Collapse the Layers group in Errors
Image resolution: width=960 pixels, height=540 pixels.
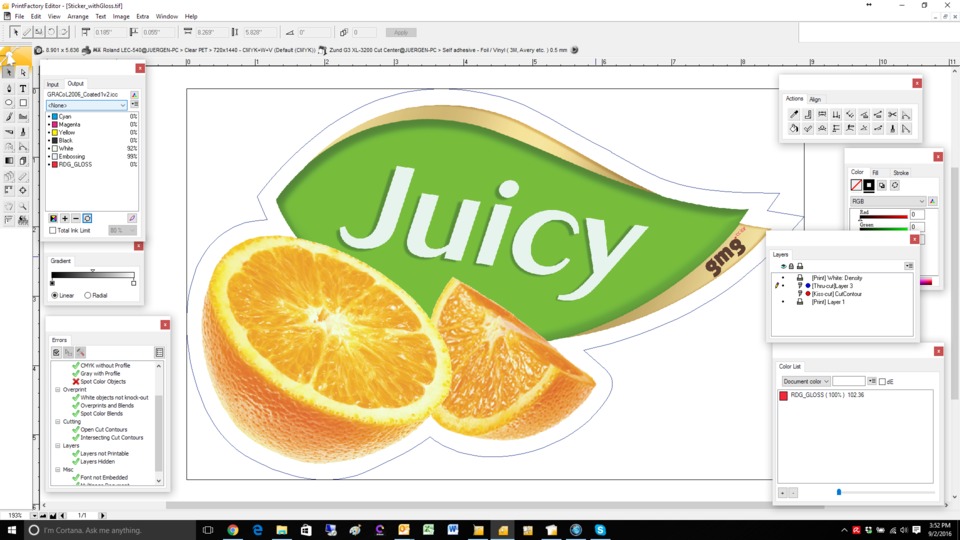click(58, 446)
